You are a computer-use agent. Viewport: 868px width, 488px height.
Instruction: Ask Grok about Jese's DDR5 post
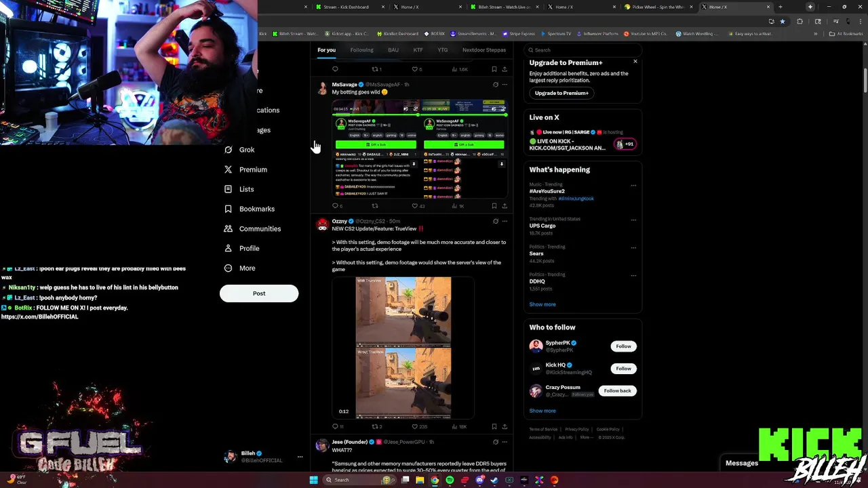tap(495, 442)
